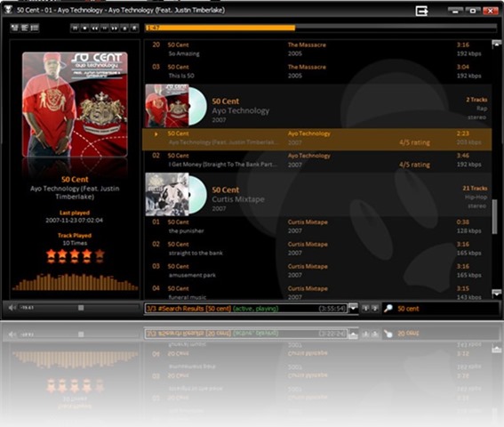The height and width of the screenshot is (427, 504).
Task: Select the 'Curtis Mixtape' album header text
Action: point(238,199)
